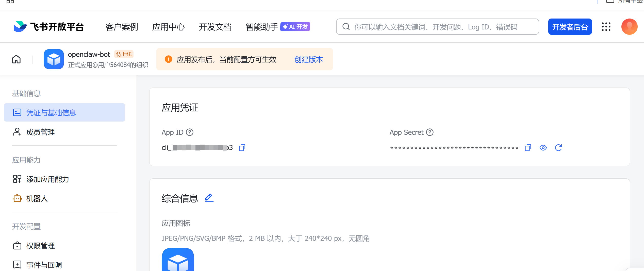
Task: Open the user avatar menu
Action: coord(629,27)
